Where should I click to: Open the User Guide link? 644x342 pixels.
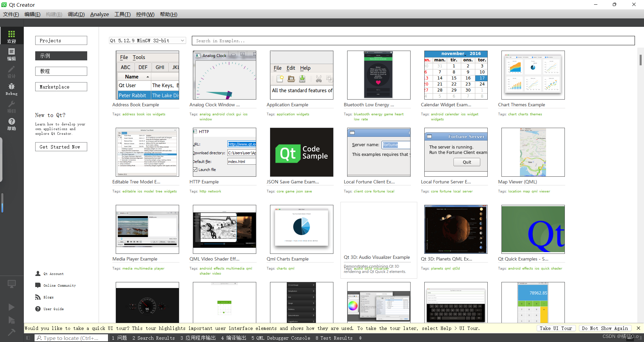53,309
